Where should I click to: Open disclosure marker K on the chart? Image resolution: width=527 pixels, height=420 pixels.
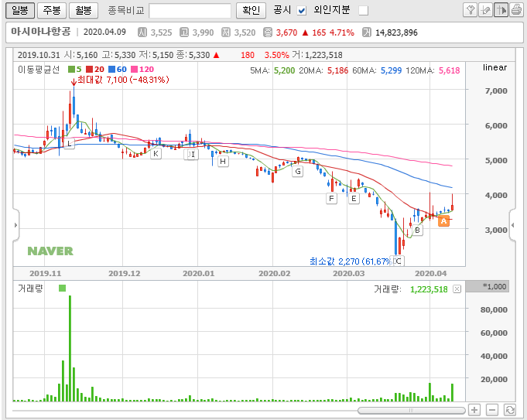click(156, 154)
